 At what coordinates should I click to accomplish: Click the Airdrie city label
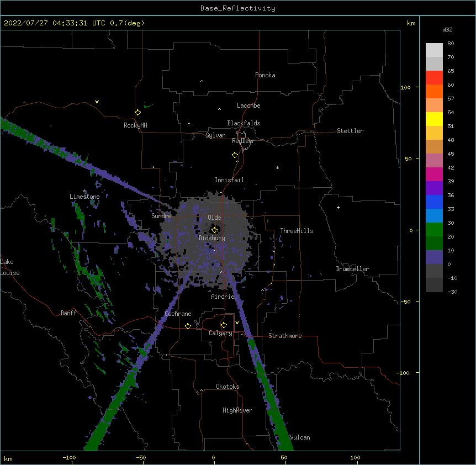point(223,297)
